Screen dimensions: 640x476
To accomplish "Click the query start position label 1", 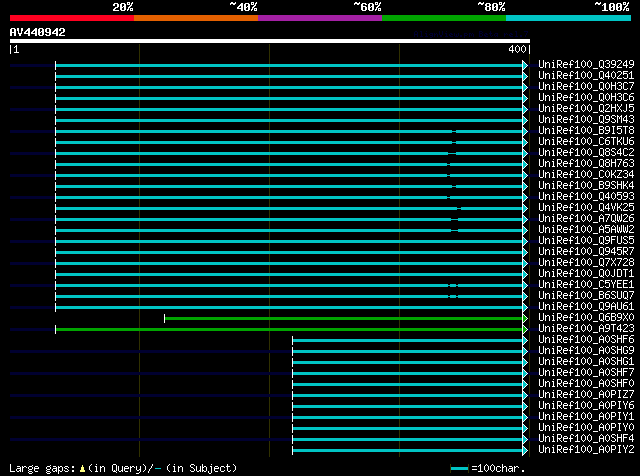I will [x=16, y=49].
